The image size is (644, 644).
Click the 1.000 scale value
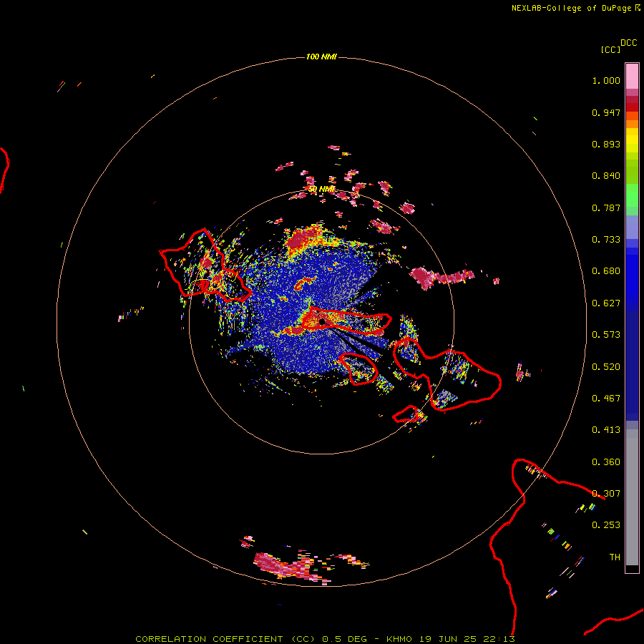coord(606,80)
